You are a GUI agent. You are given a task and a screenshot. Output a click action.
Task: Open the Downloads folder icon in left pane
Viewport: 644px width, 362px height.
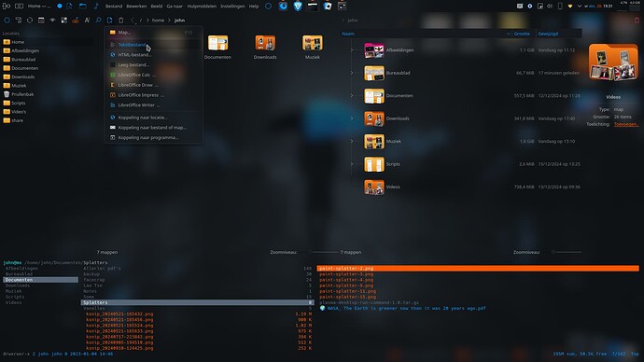pyautogui.click(x=265, y=43)
